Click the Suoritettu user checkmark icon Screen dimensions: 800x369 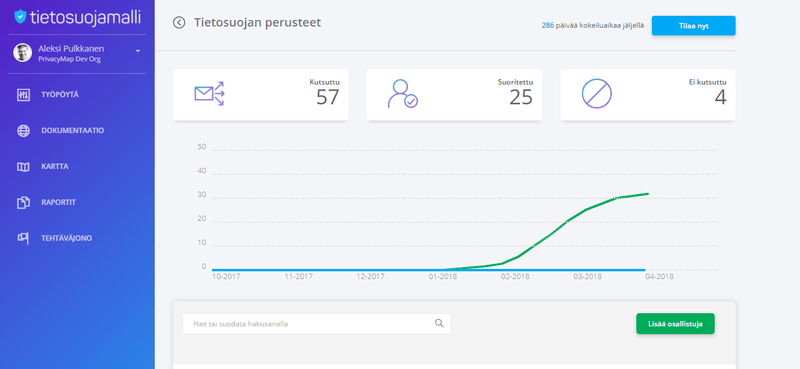pyautogui.click(x=403, y=93)
